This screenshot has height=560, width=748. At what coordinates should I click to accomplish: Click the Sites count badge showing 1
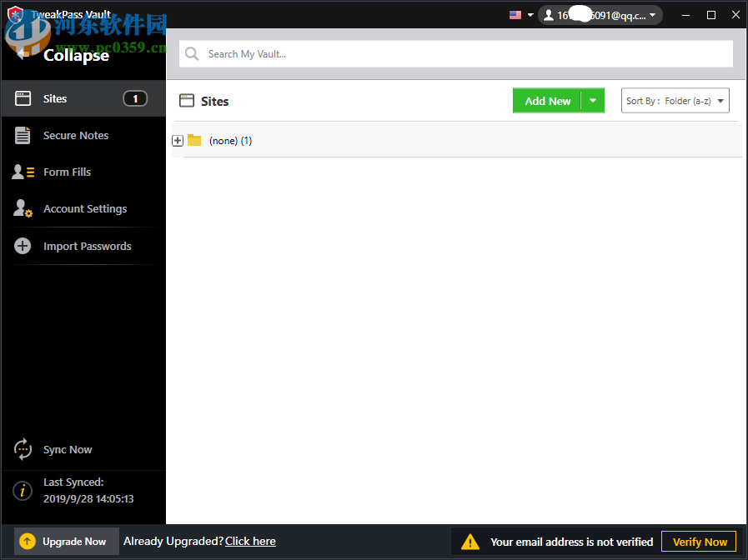(135, 98)
